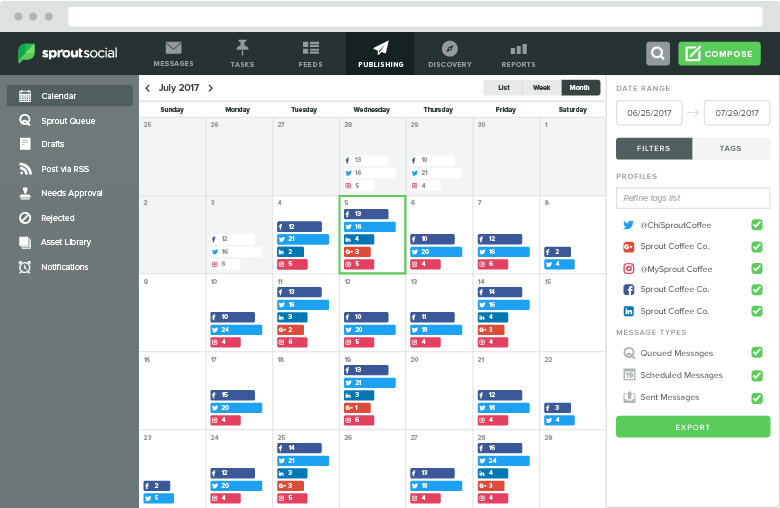Click the browser address bar
780x508 pixels.
(415, 16)
